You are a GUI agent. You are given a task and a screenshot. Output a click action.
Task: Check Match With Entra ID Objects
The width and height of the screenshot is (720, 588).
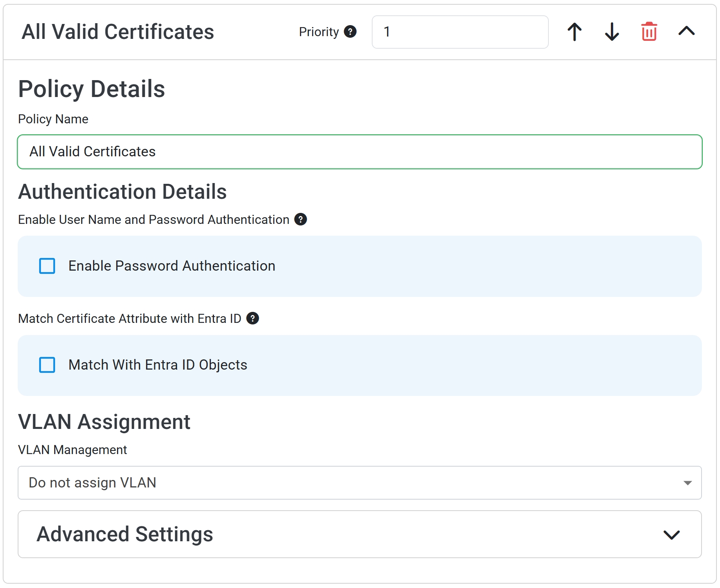tap(47, 365)
